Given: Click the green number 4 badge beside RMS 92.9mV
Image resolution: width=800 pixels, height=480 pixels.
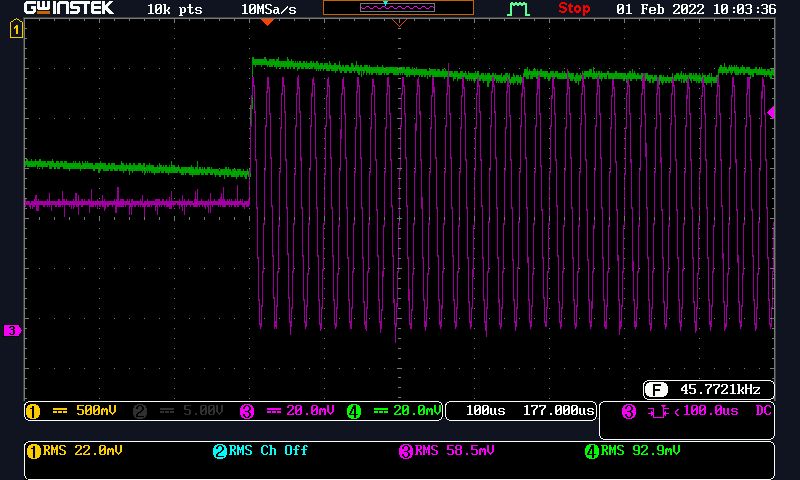Looking at the screenshot, I should tap(592, 451).
